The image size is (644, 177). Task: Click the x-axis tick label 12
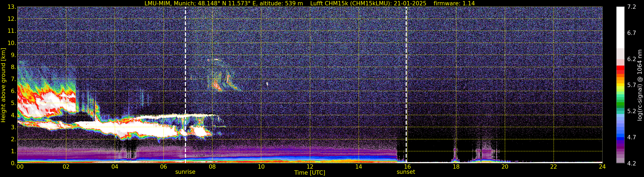[310, 167]
